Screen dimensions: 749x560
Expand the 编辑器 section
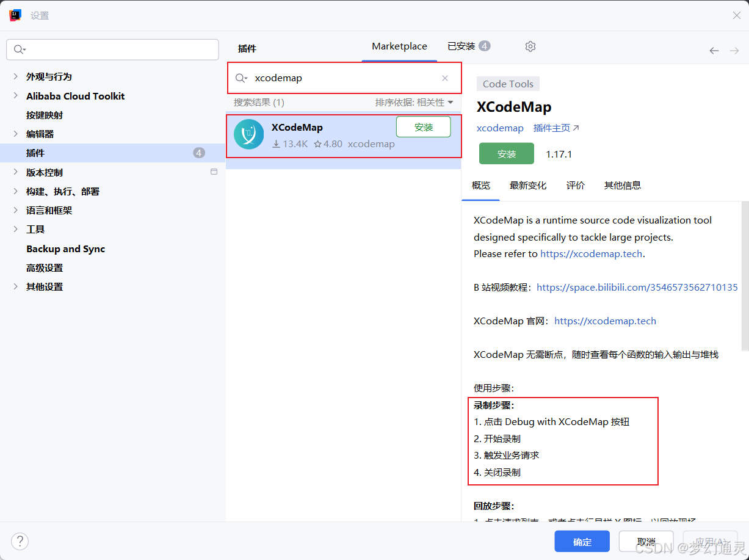click(x=16, y=134)
